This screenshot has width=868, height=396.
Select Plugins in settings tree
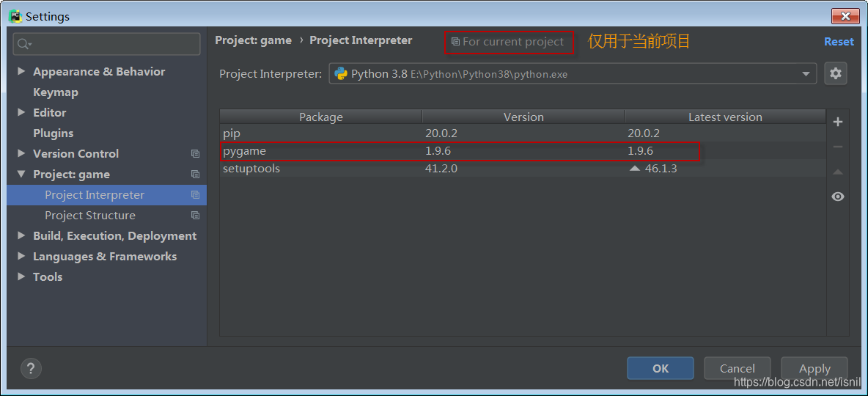[53, 133]
